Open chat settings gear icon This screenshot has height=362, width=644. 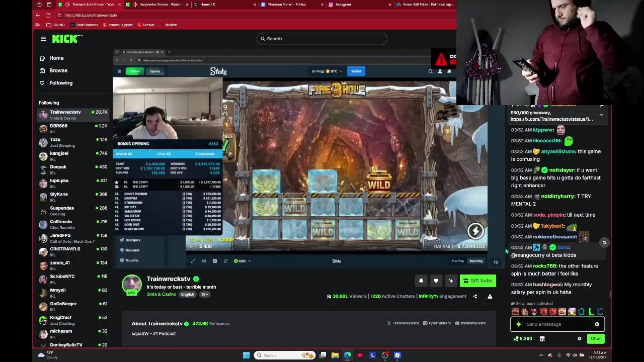click(580, 339)
